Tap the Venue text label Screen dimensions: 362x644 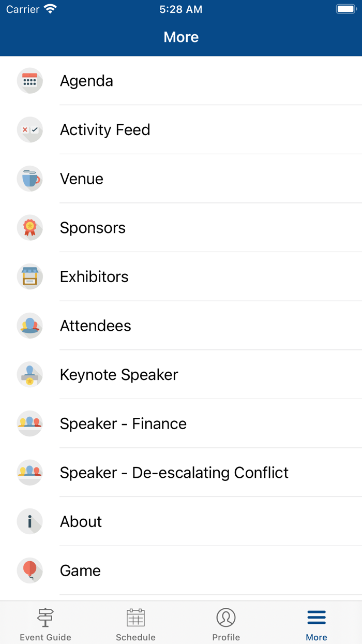tap(82, 179)
